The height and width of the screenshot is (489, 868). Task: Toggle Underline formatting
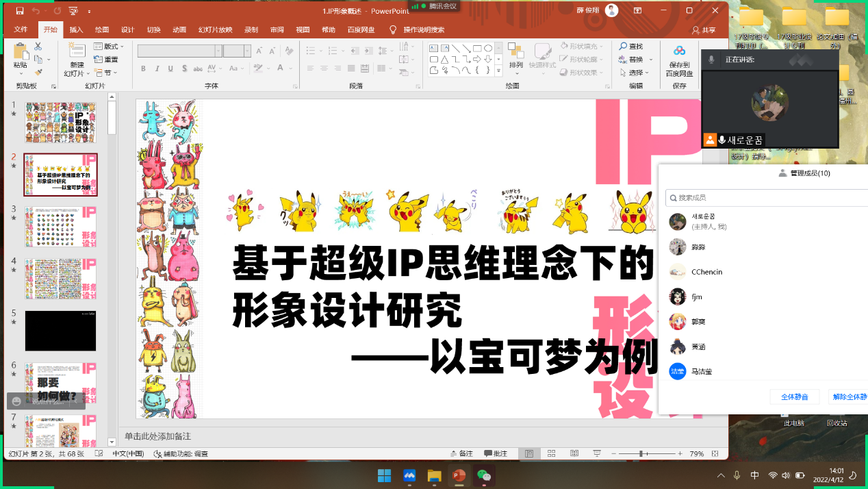pos(170,68)
